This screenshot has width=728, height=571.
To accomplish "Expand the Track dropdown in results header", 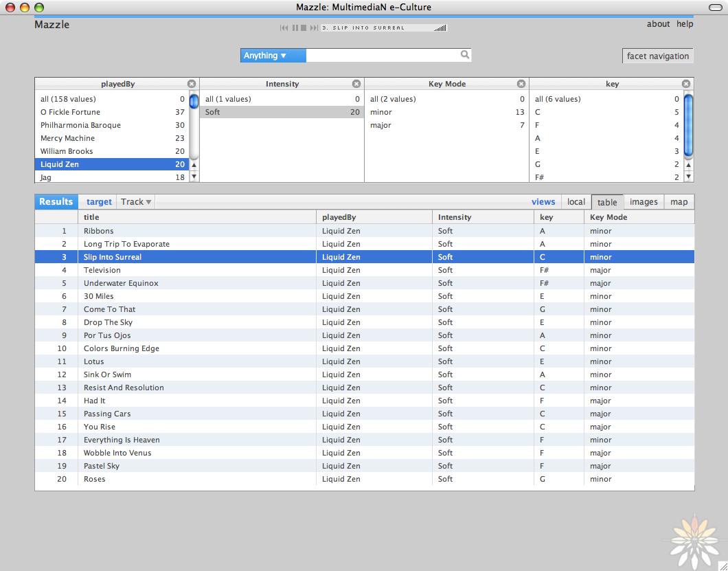I will click(x=135, y=201).
